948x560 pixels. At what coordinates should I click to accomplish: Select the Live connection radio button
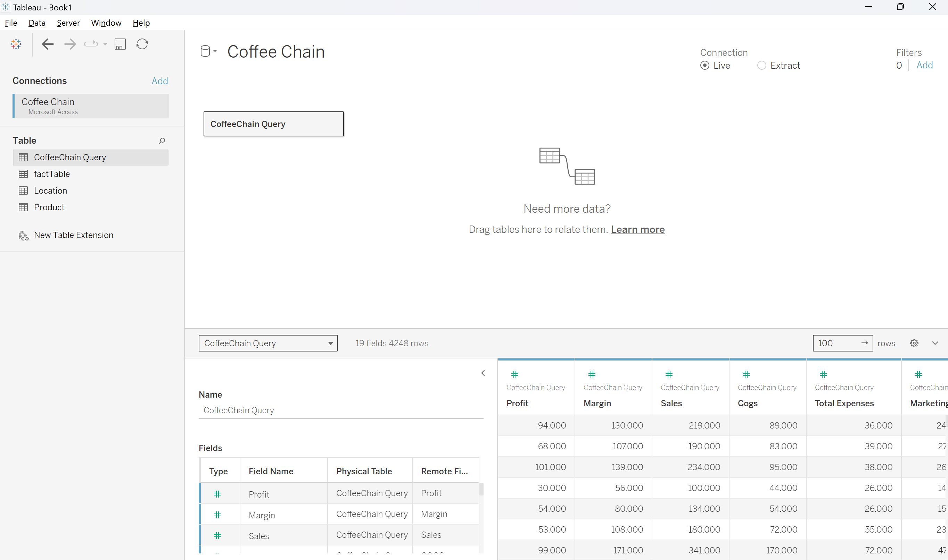[705, 66]
